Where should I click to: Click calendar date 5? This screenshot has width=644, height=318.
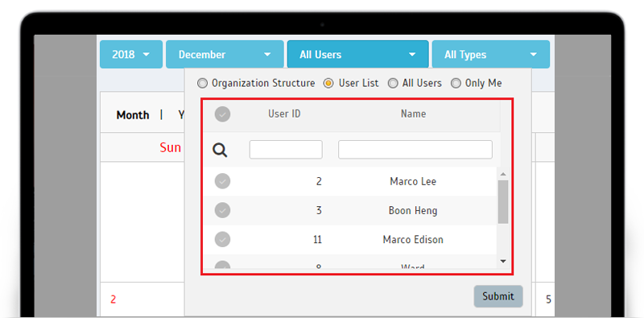point(548,299)
